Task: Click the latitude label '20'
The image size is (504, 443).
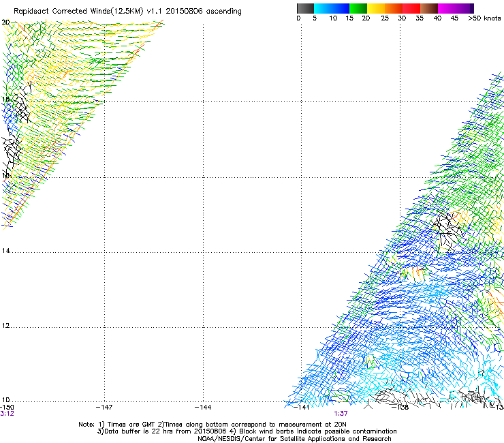Action: 5,22
